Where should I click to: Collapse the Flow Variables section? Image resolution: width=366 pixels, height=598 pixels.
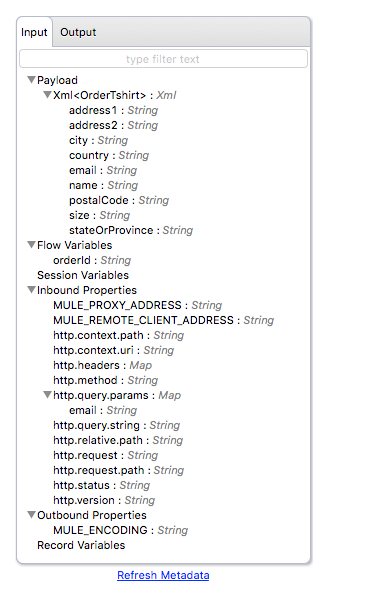pyautogui.click(x=31, y=245)
